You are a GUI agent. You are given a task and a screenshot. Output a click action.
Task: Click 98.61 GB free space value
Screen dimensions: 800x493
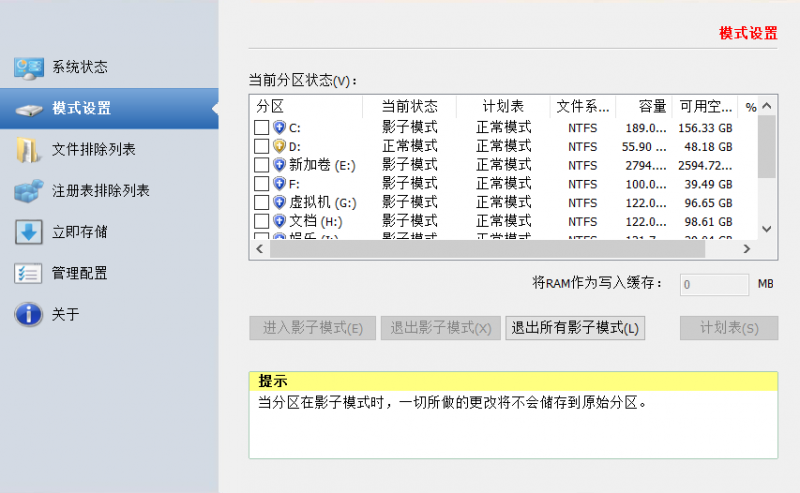(708, 221)
